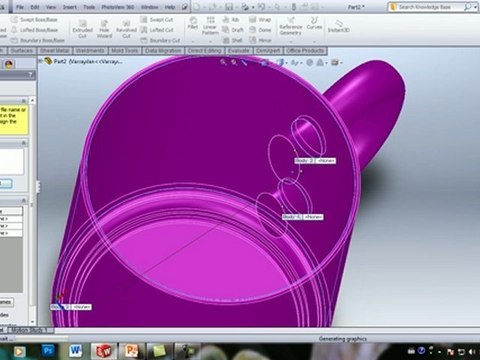This screenshot has width=480, height=360.
Task: Collapse the middle section of property panel
Action: click(24, 143)
